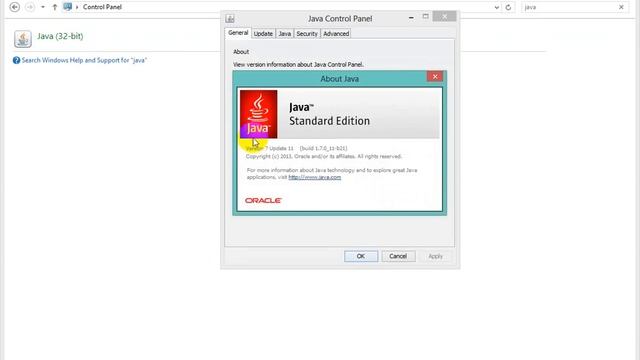The width and height of the screenshot is (640, 360).
Task: Click the 'About' section label
Action: click(x=241, y=52)
